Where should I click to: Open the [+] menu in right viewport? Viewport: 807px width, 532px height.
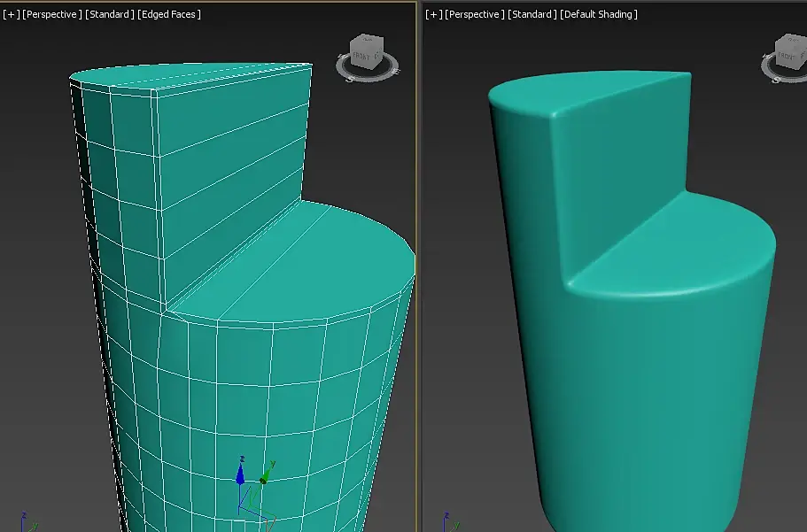[x=433, y=14]
